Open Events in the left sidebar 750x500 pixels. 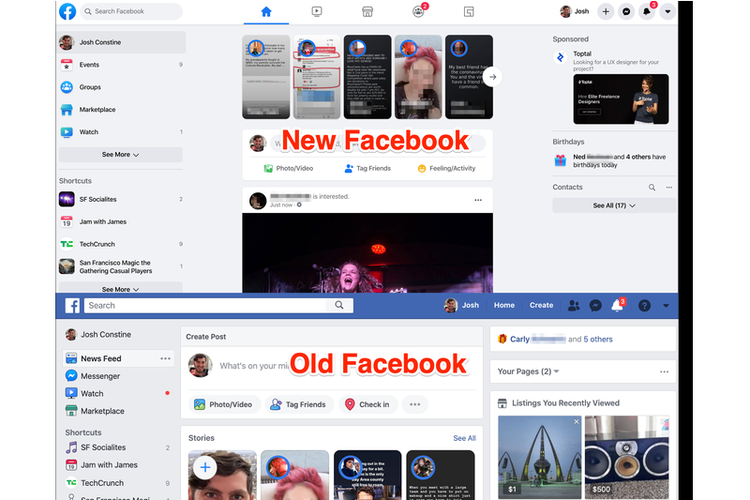[x=90, y=64]
